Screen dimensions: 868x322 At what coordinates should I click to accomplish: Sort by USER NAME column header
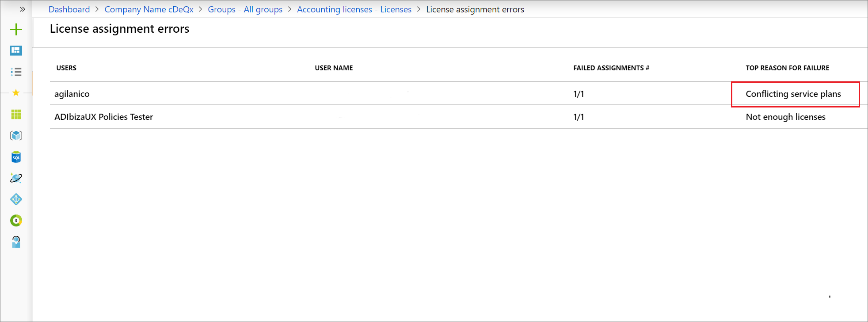334,68
